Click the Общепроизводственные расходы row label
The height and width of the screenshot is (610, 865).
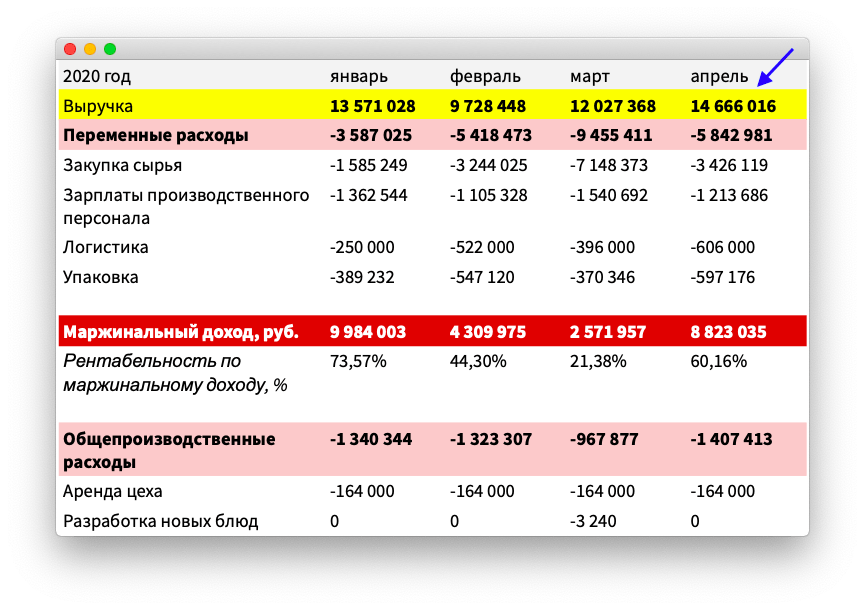[168, 450]
